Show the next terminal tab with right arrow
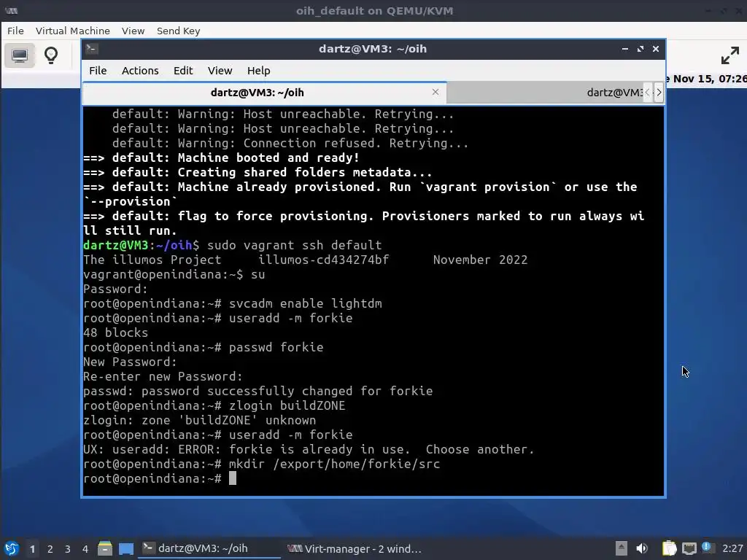 (659, 93)
